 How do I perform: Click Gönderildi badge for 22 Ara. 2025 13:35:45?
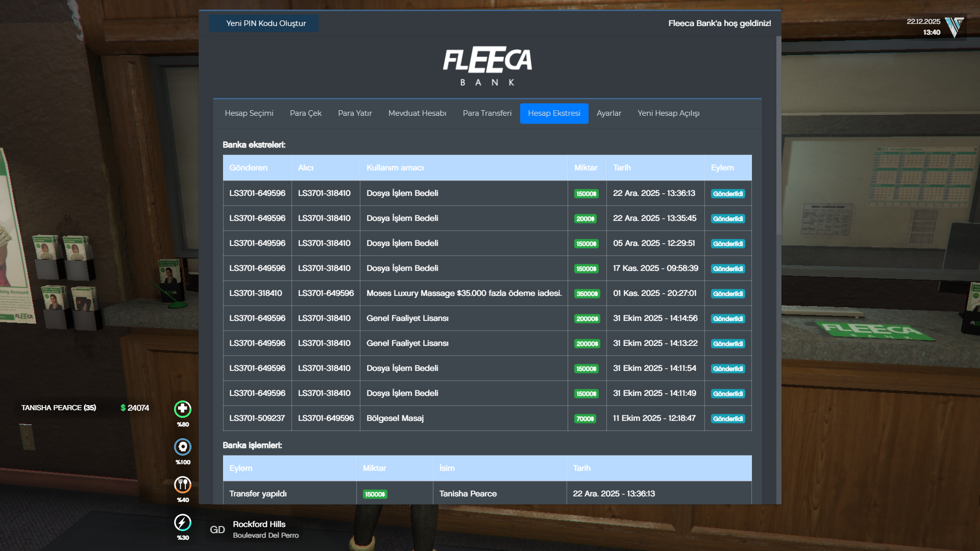click(x=728, y=219)
